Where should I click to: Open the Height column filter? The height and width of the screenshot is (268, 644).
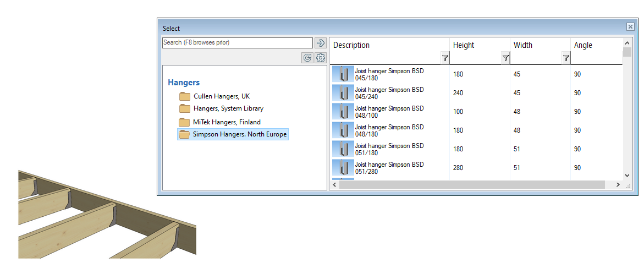505,58
